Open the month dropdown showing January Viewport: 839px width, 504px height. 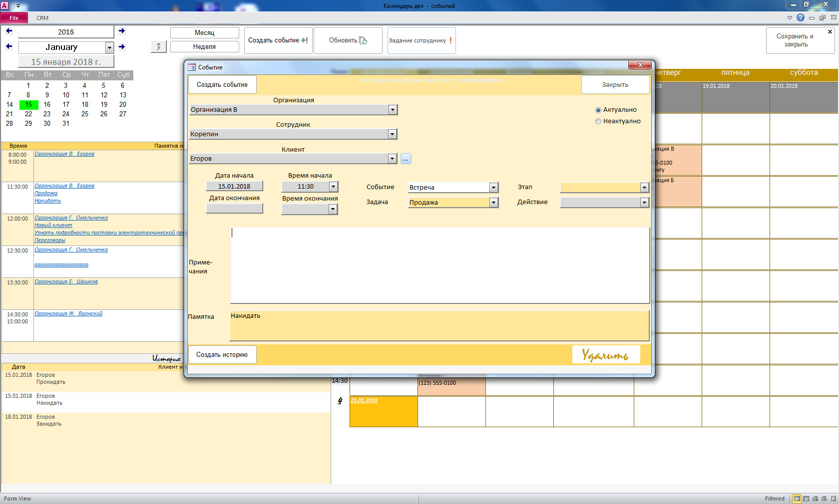(109, 48)
